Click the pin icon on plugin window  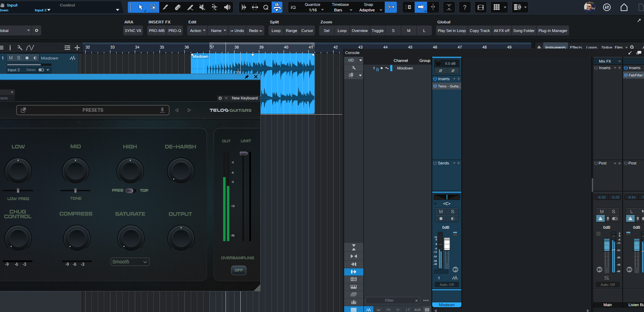coord(247,77)
